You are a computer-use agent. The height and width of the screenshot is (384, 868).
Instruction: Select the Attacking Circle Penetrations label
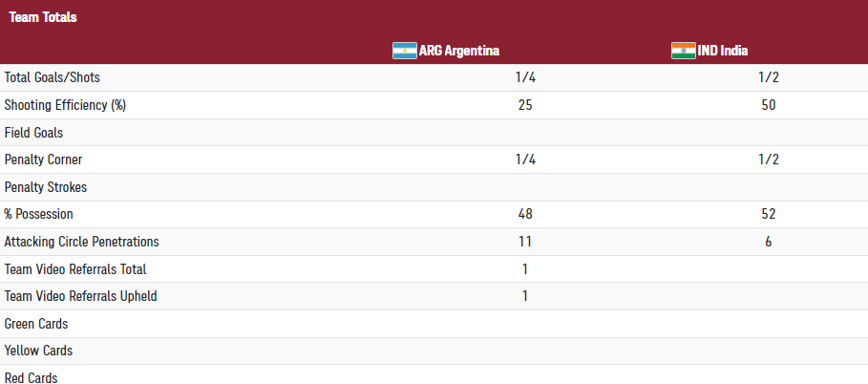click(81, 242)
